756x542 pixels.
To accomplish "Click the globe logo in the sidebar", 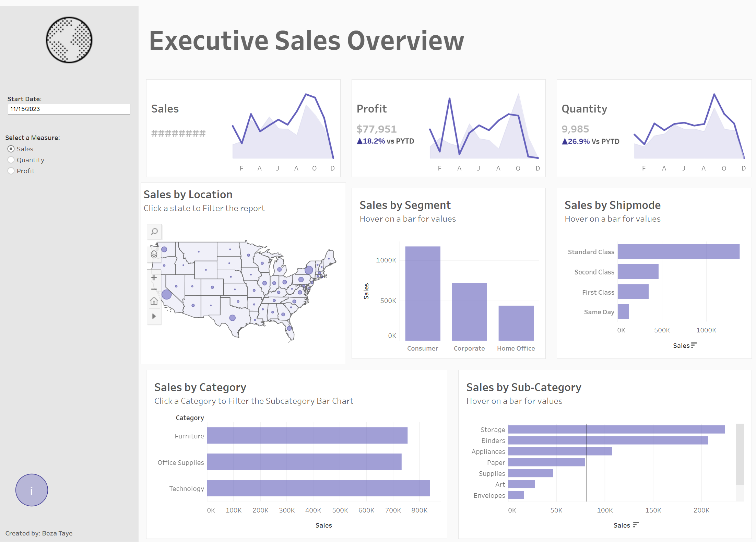I will [69, 40].
